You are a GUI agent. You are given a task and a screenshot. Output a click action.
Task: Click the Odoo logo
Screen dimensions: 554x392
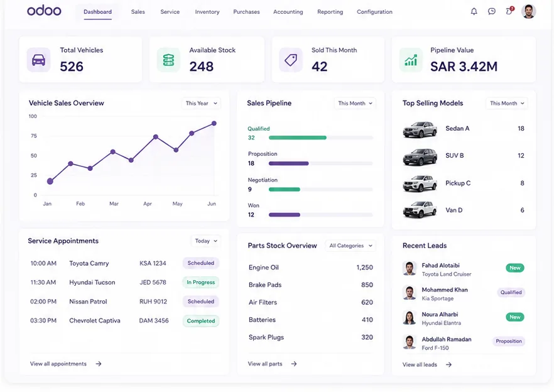tap(44, 11)
